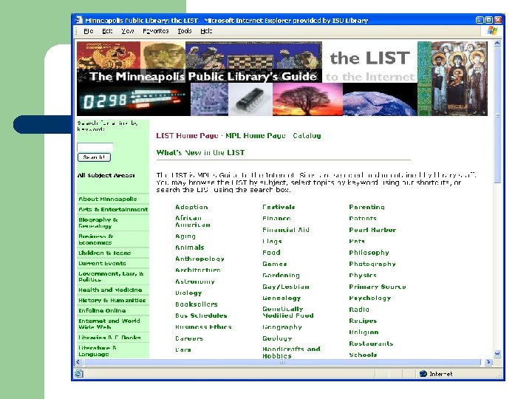Select the Philosophy topic shortcut
The image size is (532, 399).
click(x=369, y=253)
